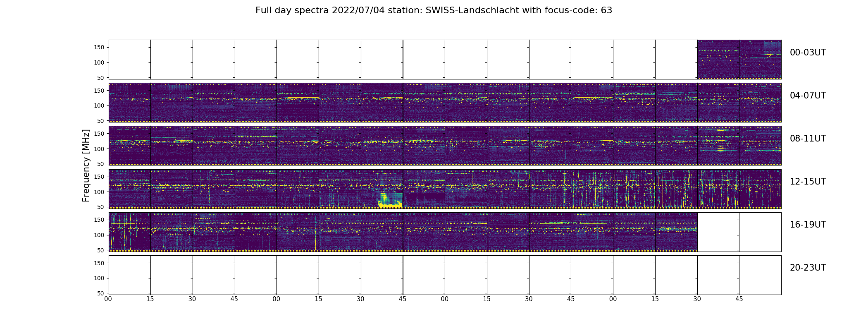Click the 150 tick of the 08-11UT row
The height and width of the screenshot is (331, 868).
[99, 134]
